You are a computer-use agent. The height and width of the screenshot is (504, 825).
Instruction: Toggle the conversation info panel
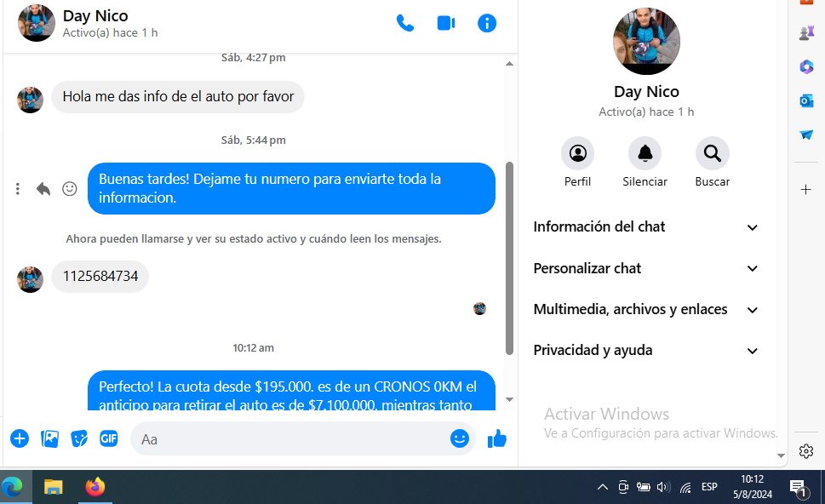click(x=487, y=23)
